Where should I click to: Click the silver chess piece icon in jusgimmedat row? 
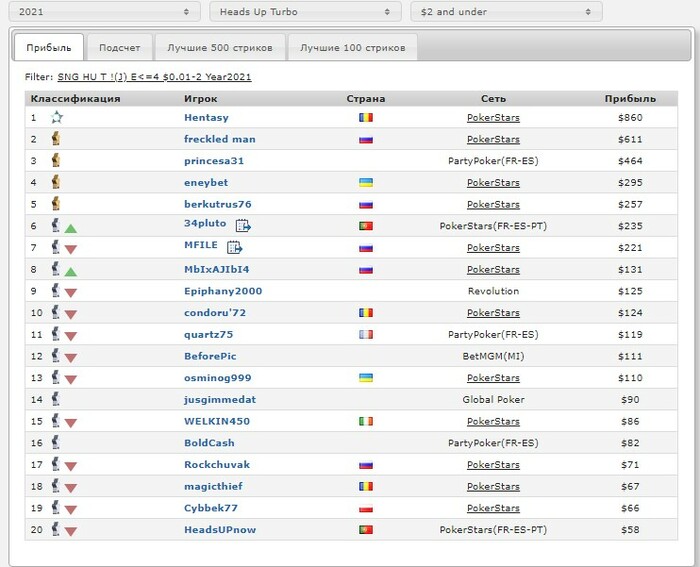(x=55, y=399)
